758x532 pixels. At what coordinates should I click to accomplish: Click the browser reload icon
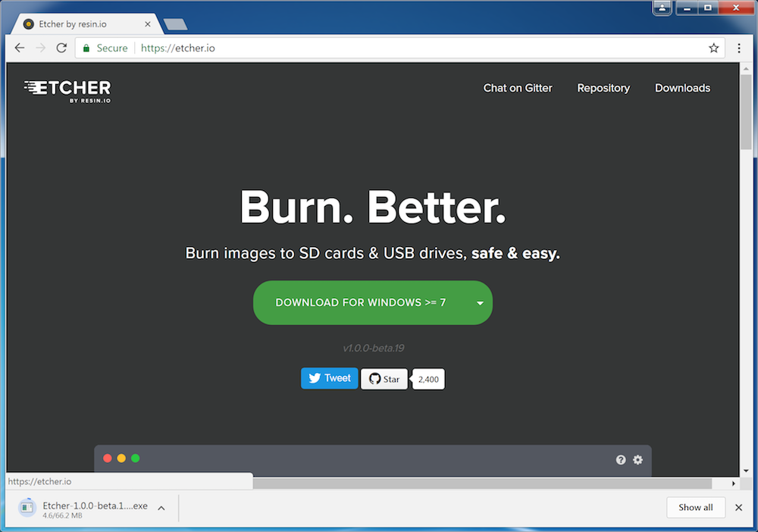(61, 48)
